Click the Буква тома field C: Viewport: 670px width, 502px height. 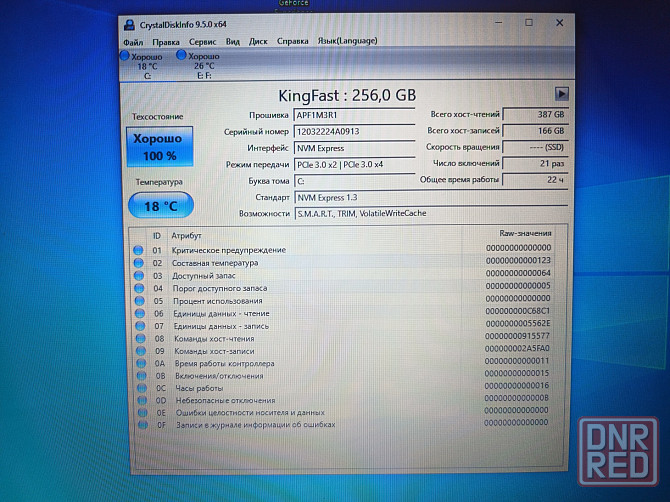pos(354,181)
